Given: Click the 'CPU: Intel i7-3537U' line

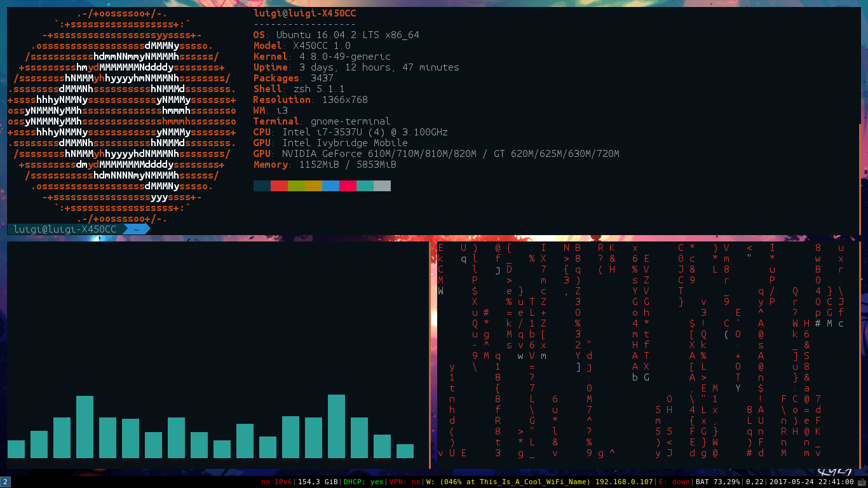Looking at the screenshot, I should [x=350, y=132].
